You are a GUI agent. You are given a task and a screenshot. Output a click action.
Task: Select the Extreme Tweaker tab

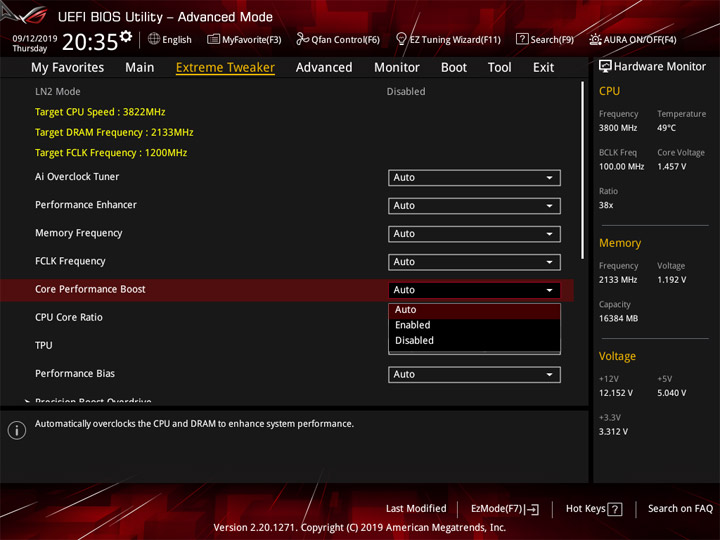click(x=225, y=68)
